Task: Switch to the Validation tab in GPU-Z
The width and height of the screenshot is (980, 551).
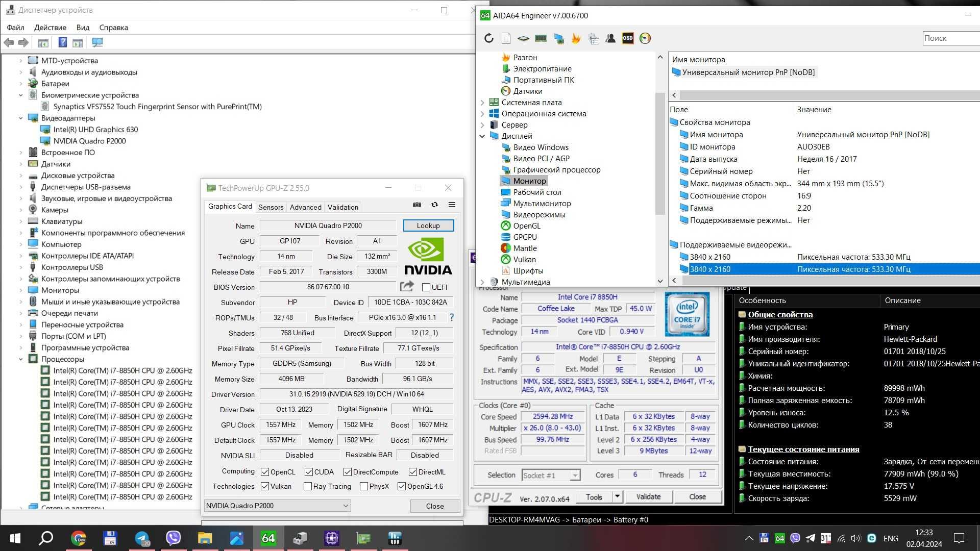Action: coord(343,207)
